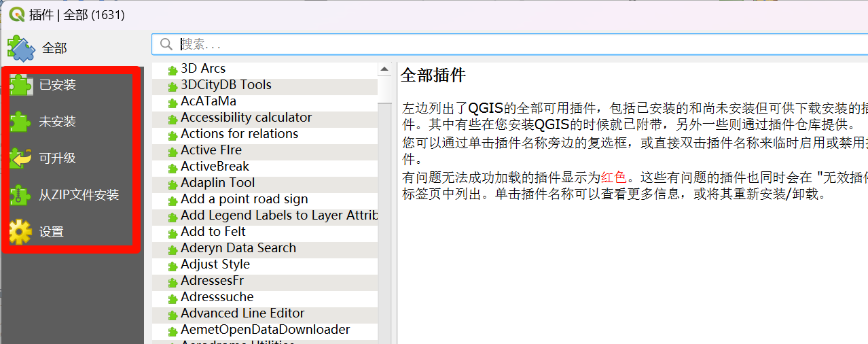Switch to the 已安装 tab
The image size is (868, 344).
72,85
